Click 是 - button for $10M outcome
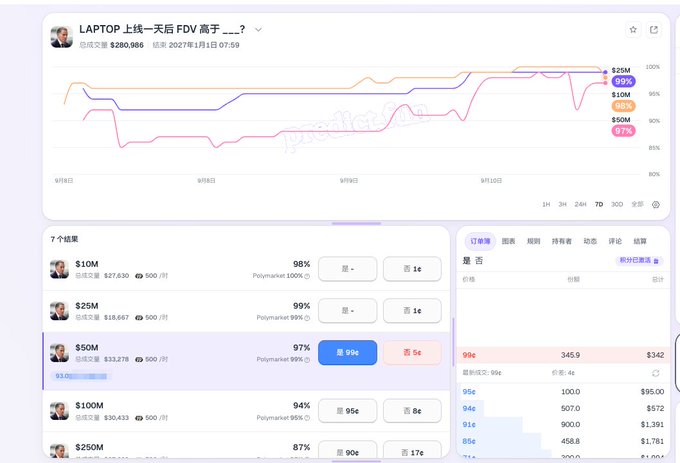680x463 pixels. [347, 269]
